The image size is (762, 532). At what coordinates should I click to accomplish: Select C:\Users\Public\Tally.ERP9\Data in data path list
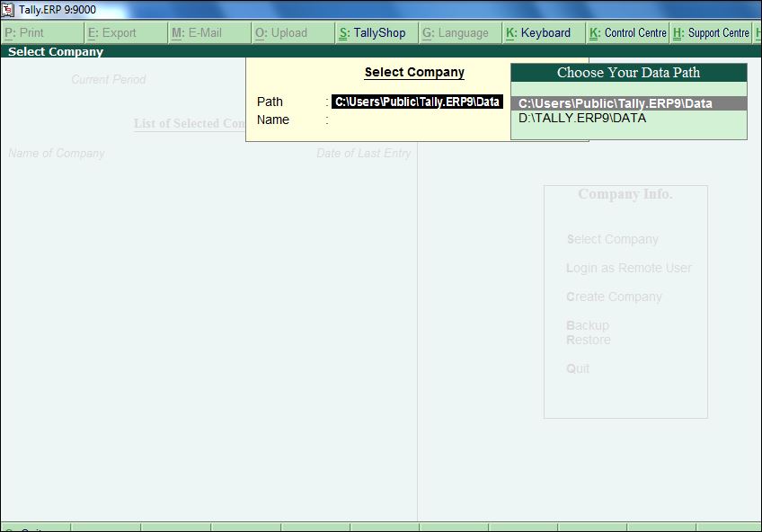pos(629,103)
